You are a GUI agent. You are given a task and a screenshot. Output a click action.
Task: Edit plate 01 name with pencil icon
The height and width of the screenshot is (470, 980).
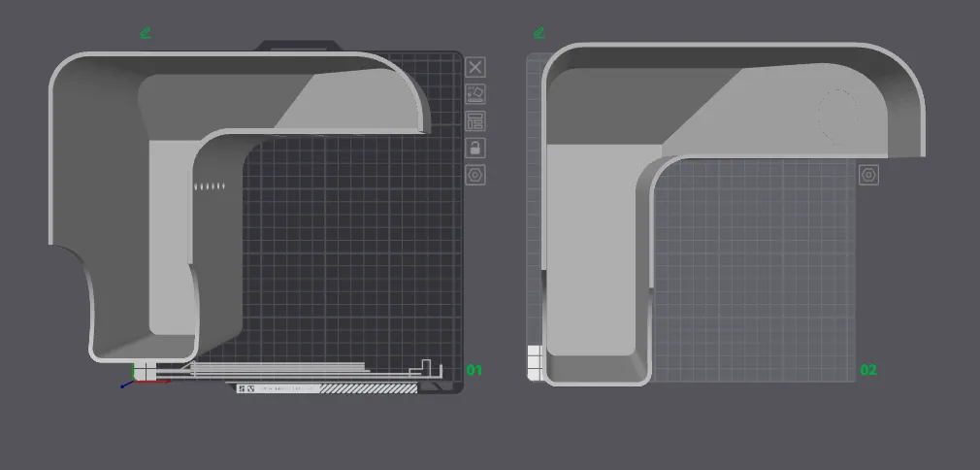[146, 33]
